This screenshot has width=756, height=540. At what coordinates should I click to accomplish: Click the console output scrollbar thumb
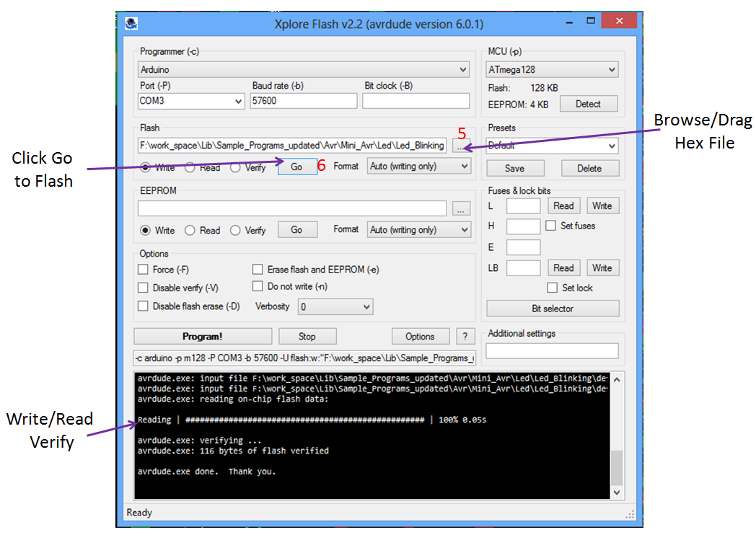[x=617, y=468]
